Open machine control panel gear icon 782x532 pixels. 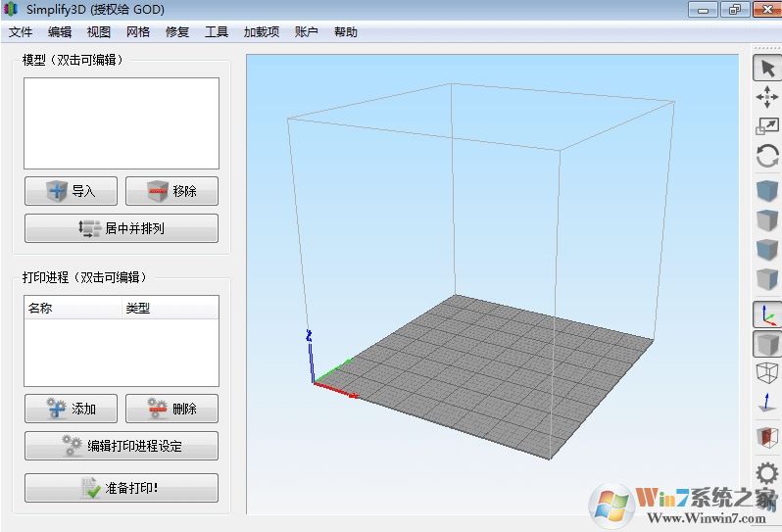[x=767, y=473]
